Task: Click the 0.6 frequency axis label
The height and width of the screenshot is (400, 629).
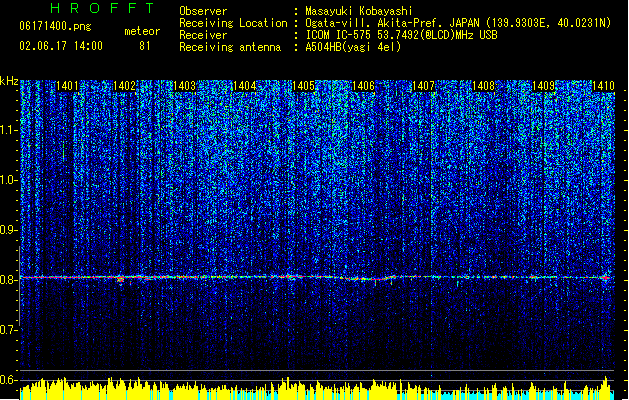Action: click(x=8, y=380)
